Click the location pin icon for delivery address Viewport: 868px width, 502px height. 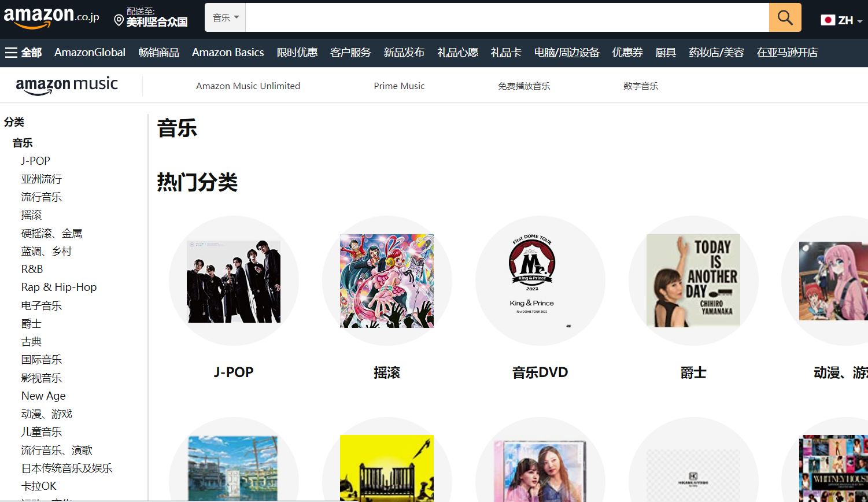(x=118, y=20)
